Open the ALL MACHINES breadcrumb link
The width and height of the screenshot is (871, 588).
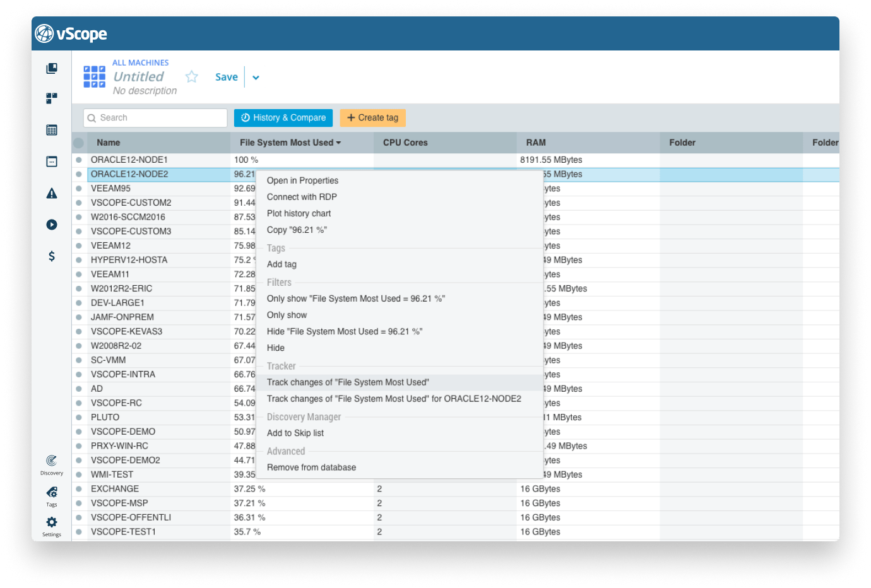tap(141, 62)
